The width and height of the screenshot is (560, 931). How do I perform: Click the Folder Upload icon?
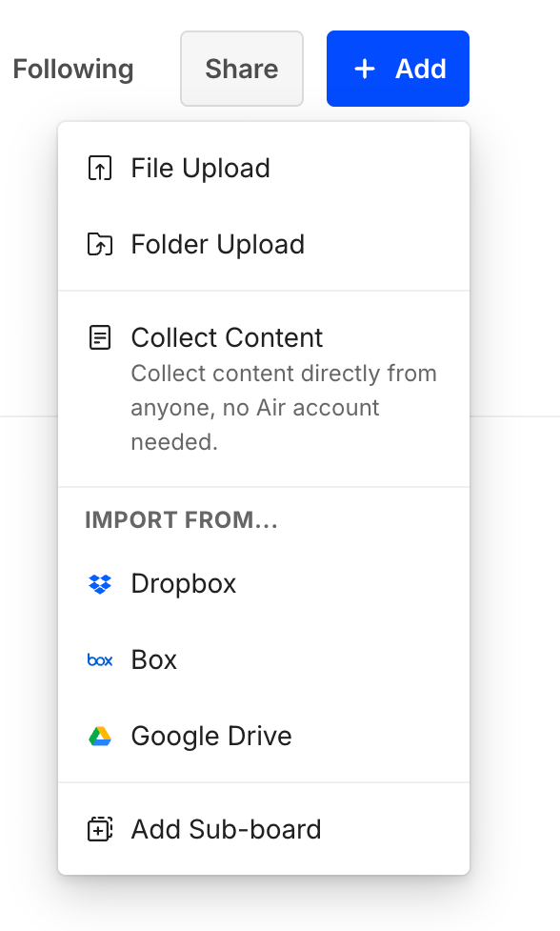pyautogui.click(x=99, y=244)
